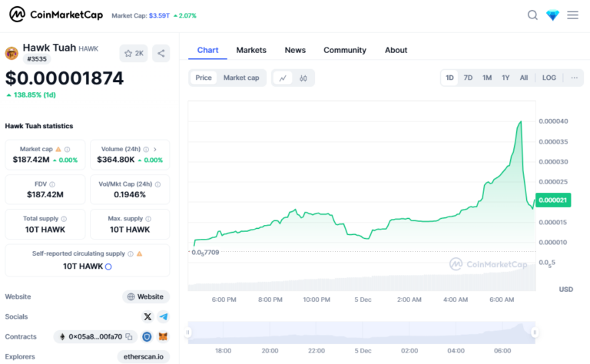Copy the contract address icon
This screenshot has height=364, width=590.
(129, 336)
